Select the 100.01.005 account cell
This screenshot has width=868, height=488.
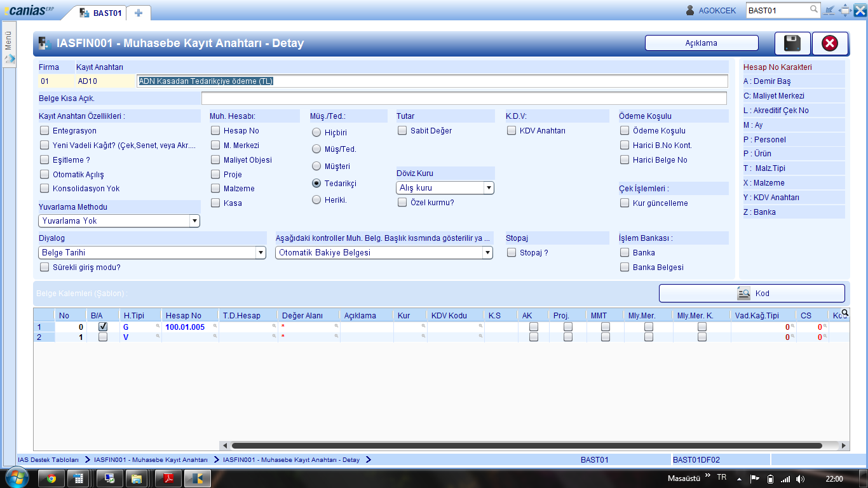click(190, 327)
